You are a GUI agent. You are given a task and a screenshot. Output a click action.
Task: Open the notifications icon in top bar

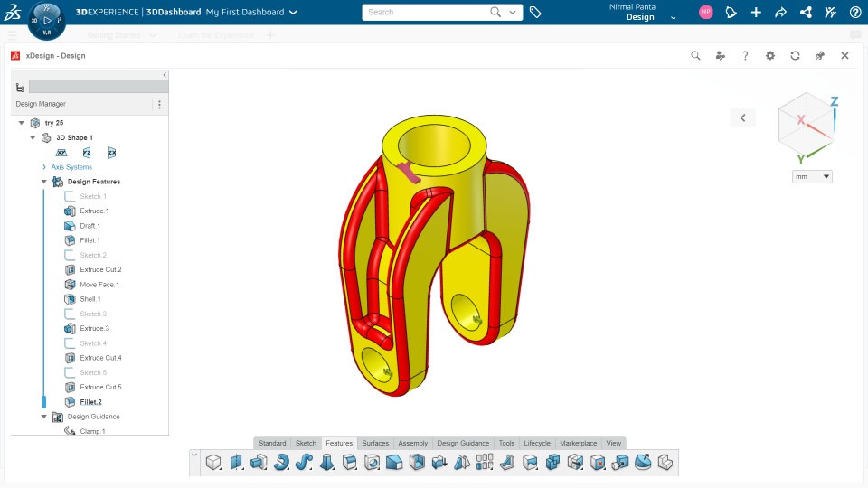(731, 12)
